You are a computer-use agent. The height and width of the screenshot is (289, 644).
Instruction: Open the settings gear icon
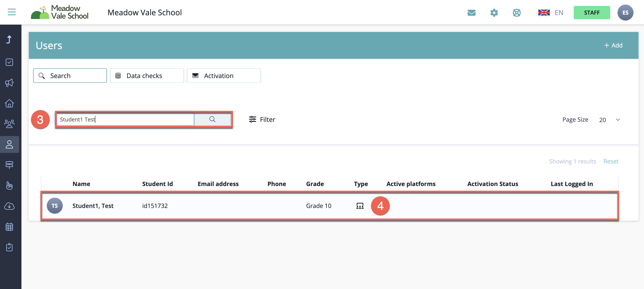494,13
